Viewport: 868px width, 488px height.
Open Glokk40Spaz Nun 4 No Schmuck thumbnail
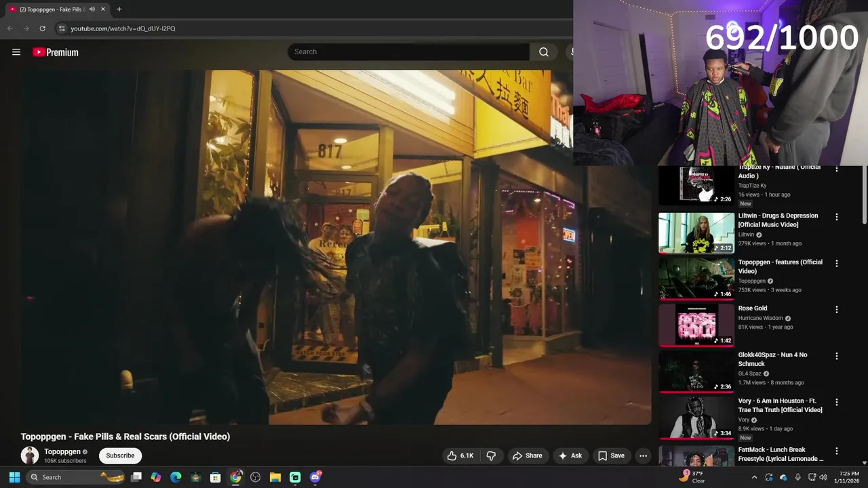click(696, 371)
